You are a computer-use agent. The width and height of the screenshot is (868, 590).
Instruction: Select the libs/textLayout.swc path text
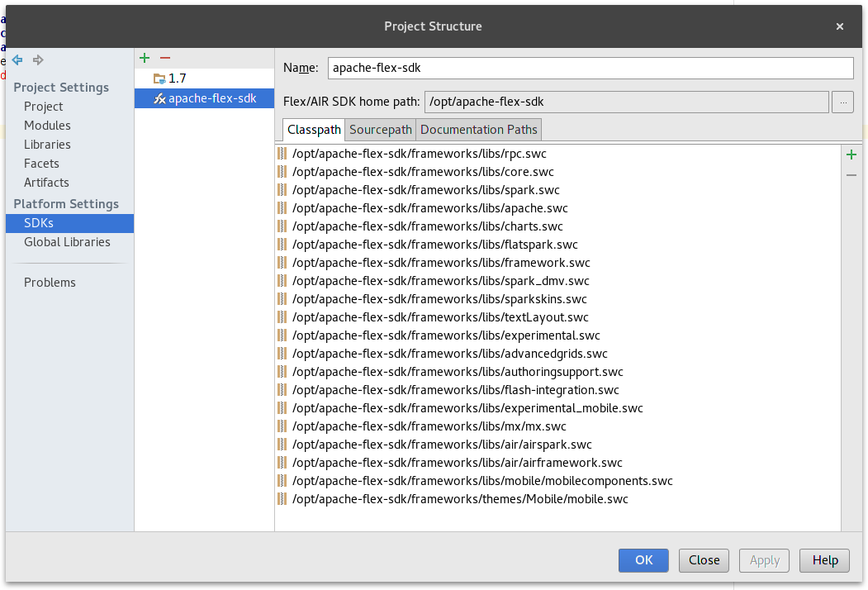pos(441,317)
